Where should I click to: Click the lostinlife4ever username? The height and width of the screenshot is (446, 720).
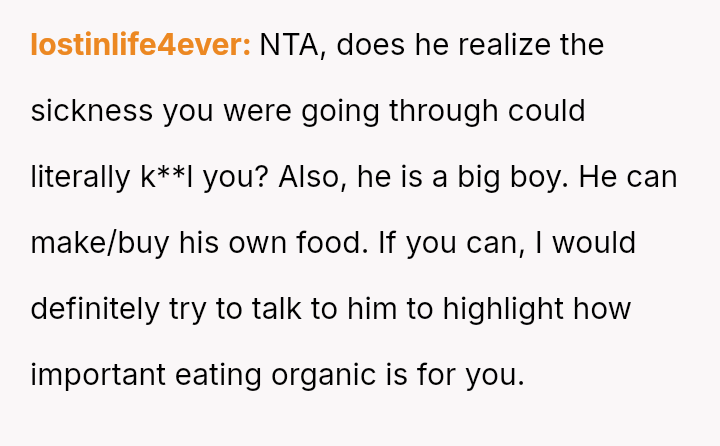140,46
